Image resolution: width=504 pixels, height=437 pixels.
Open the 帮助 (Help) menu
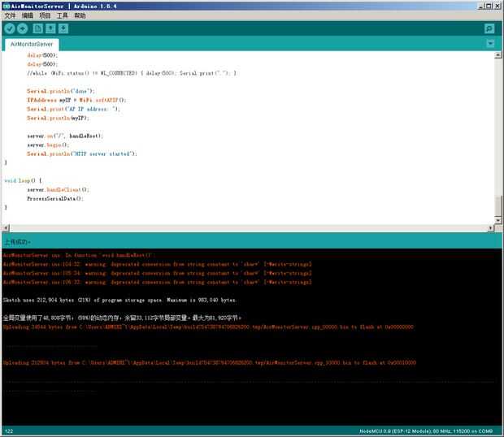(x=79, y=15)
